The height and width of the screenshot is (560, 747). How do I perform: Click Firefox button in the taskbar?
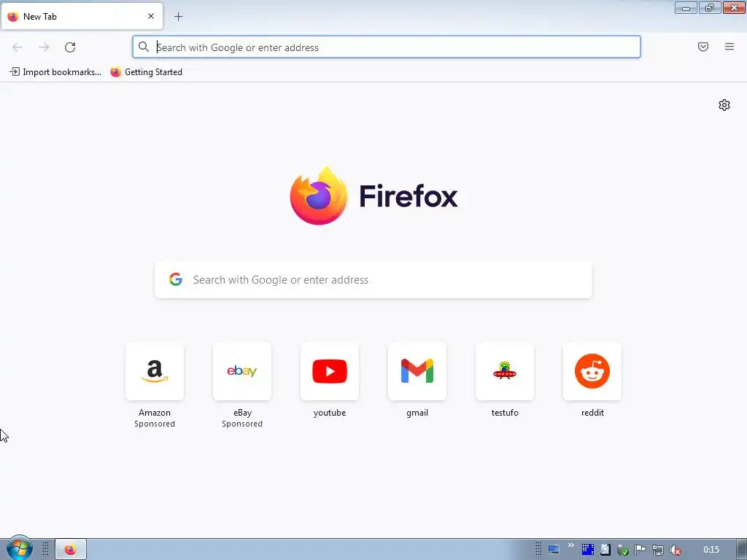[71, 550]
